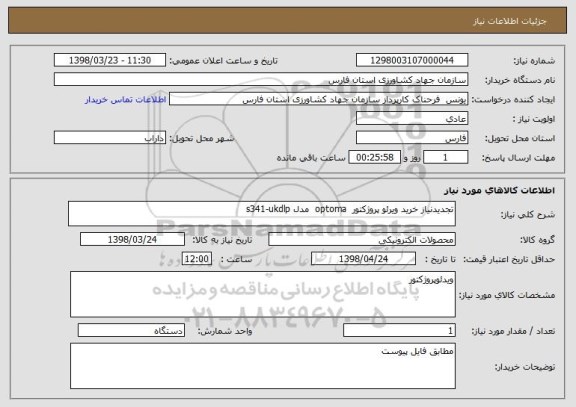The width and height of the screenshot is (576, 407).
Task: Click label اولویت نیاز
Action: point(534,119)
